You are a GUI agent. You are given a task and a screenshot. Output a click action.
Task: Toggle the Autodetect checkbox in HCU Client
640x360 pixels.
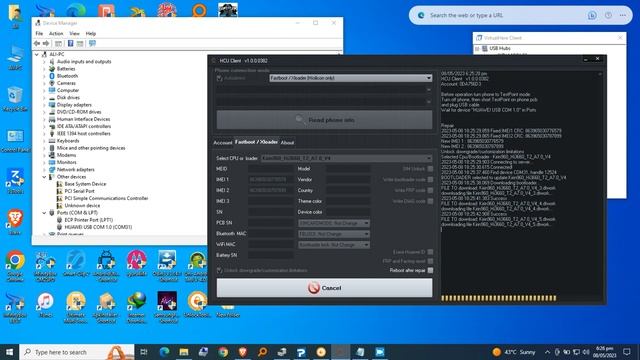220,78
